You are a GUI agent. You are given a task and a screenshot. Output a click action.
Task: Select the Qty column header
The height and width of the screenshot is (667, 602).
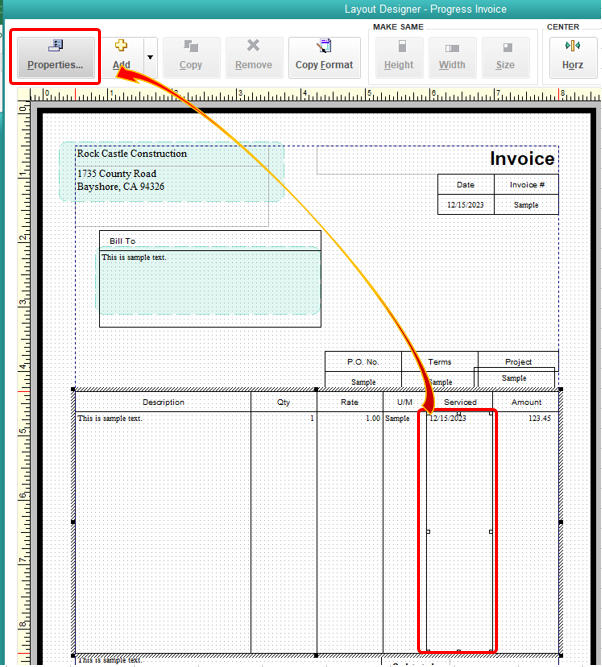[284, 402]
